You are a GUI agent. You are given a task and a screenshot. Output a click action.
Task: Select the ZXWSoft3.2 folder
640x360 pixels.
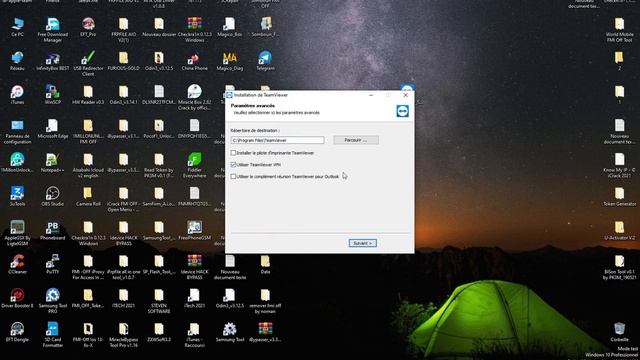[159, 333]
